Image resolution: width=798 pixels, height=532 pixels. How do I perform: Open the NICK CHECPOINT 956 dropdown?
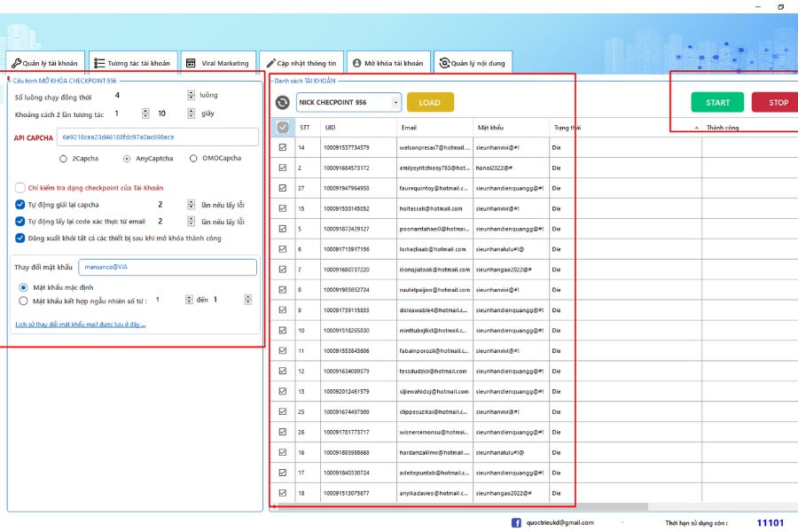click(x=348, y=103)
